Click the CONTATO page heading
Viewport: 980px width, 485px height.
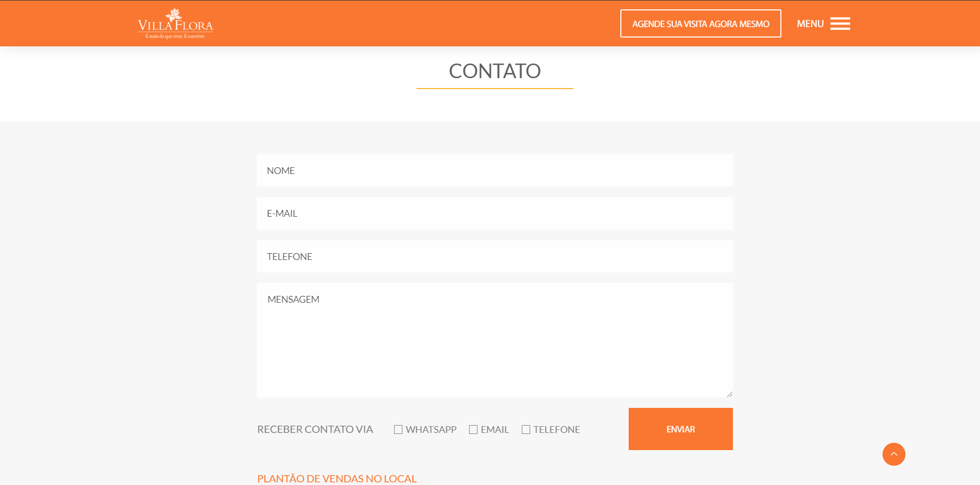[495, 71]
